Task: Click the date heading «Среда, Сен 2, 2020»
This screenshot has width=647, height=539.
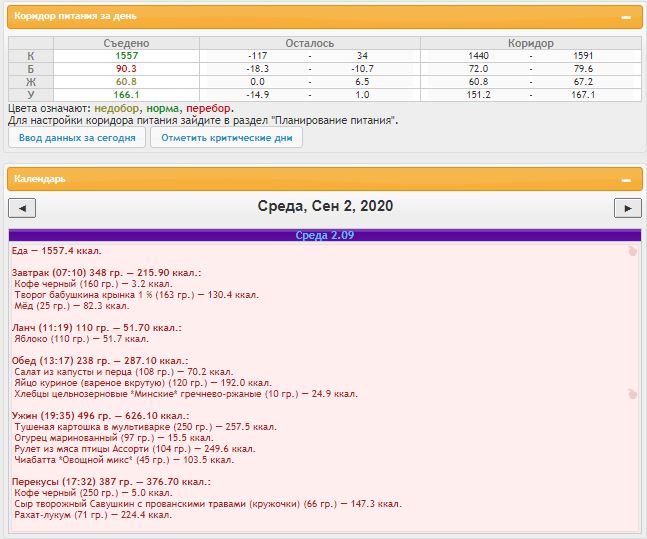Action: (325, 206)
